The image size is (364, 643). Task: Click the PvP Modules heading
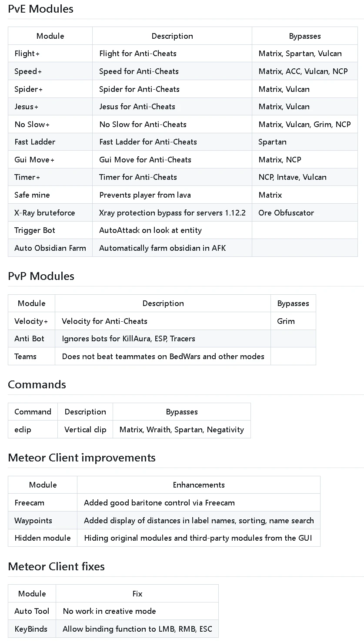[x=41, y=276]
